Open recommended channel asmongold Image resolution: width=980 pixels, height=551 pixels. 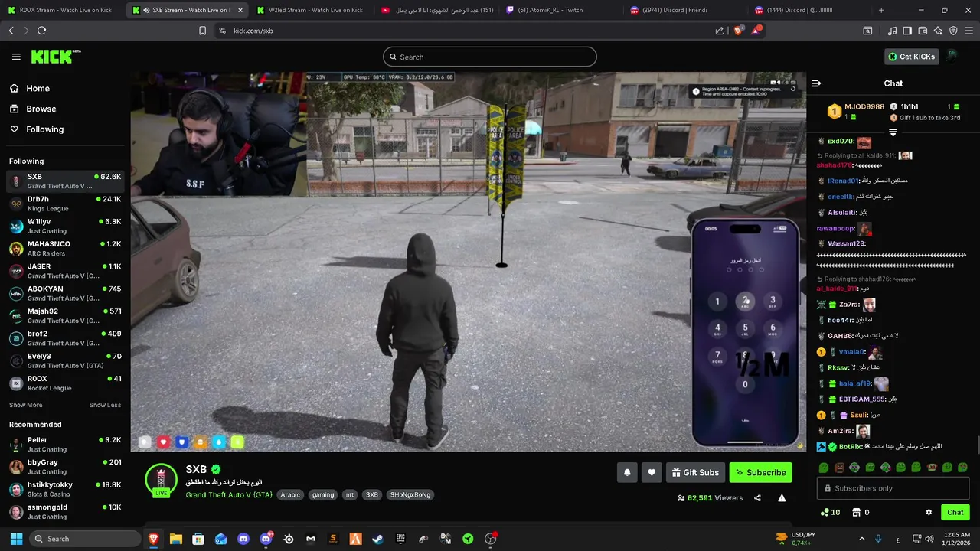tap(65, 512)
